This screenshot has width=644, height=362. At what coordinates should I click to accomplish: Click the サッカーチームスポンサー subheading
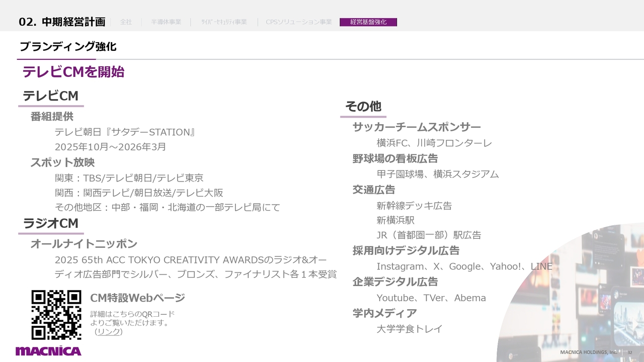pyautogui.click(x=417, y=127)
